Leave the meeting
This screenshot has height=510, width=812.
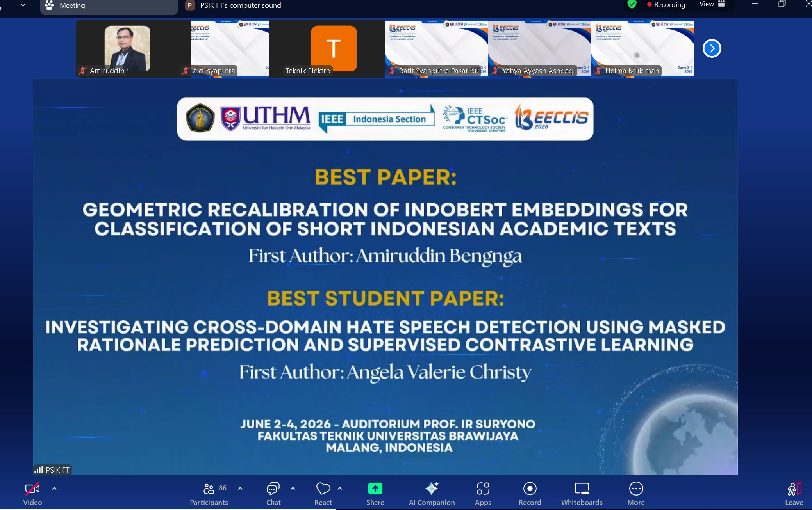[x=794, y=494]
